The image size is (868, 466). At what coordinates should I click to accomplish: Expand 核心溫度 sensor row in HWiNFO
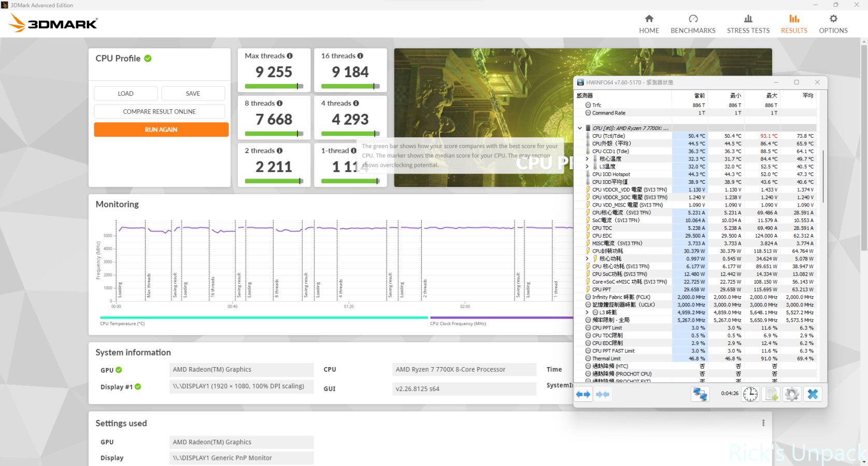click(587, 159)
